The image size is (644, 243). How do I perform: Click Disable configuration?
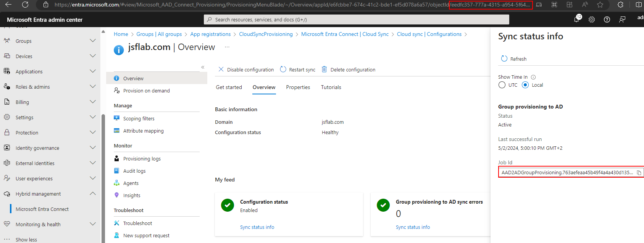point(246,70)
